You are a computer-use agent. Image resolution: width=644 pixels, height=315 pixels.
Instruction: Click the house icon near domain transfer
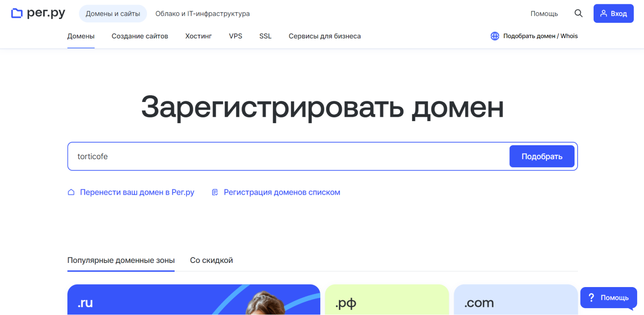71,192
